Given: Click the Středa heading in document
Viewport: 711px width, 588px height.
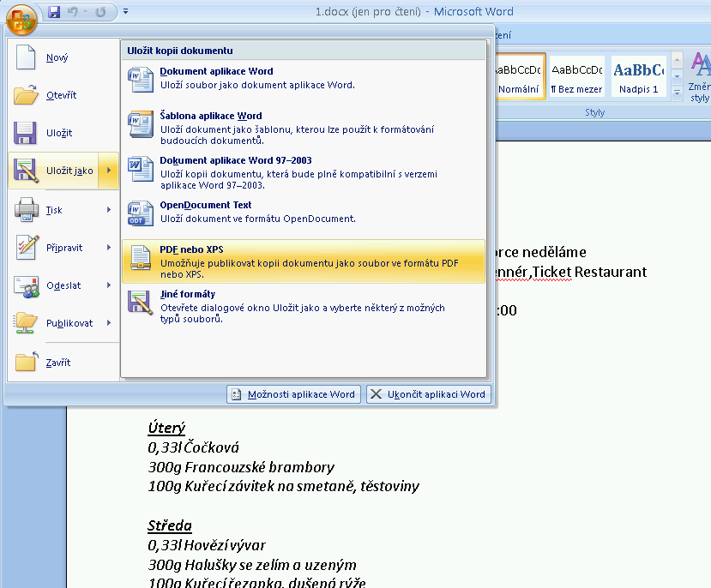Looking at the screenshot, I should (x=170, y=525).
